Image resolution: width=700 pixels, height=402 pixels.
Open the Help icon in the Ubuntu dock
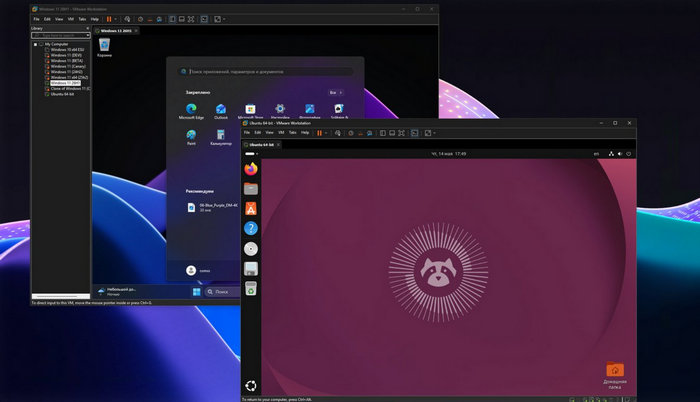(x=251, y=229)
